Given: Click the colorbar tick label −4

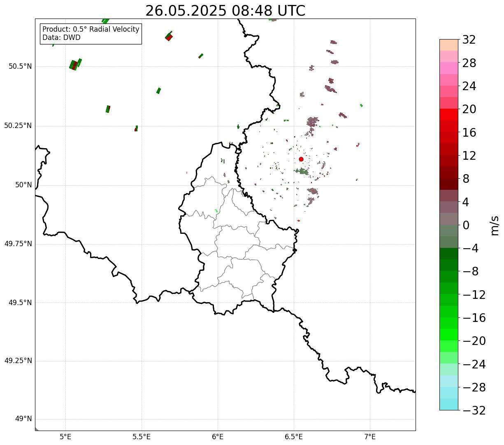Looking at the screenshot, I should point(470,249).
